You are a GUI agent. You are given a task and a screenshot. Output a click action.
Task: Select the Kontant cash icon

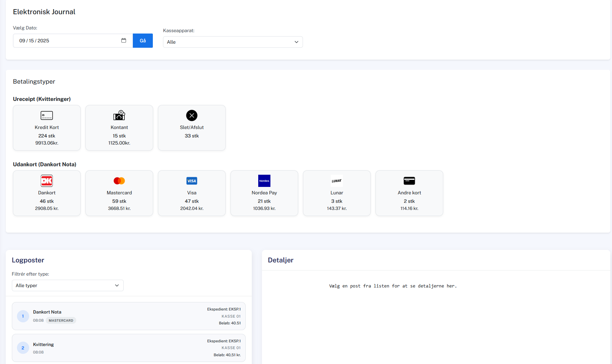coord(119,115)
